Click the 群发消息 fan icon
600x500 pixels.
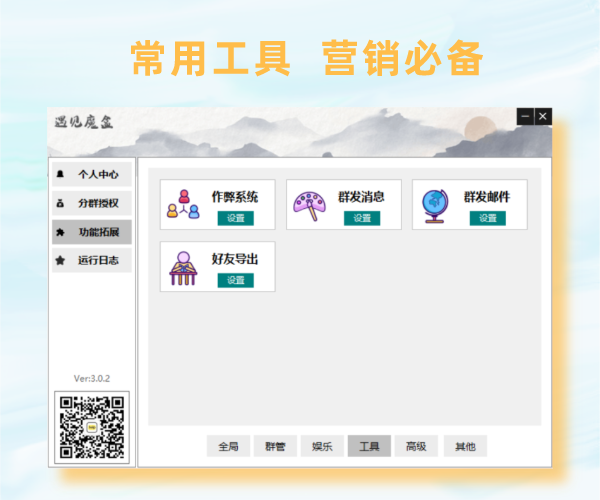click(309, 206)
